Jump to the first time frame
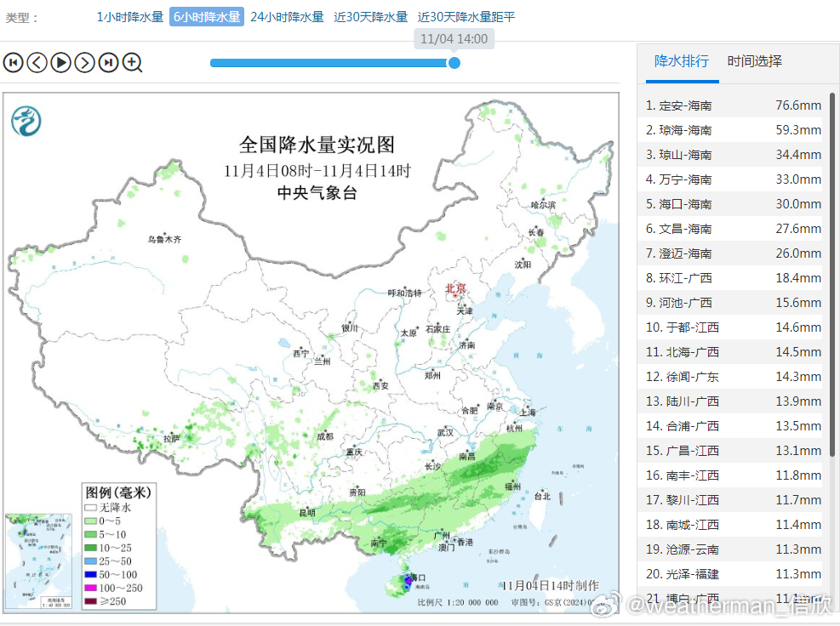The image size is (840, 626). pyautogui.click(x=13, y=63)
